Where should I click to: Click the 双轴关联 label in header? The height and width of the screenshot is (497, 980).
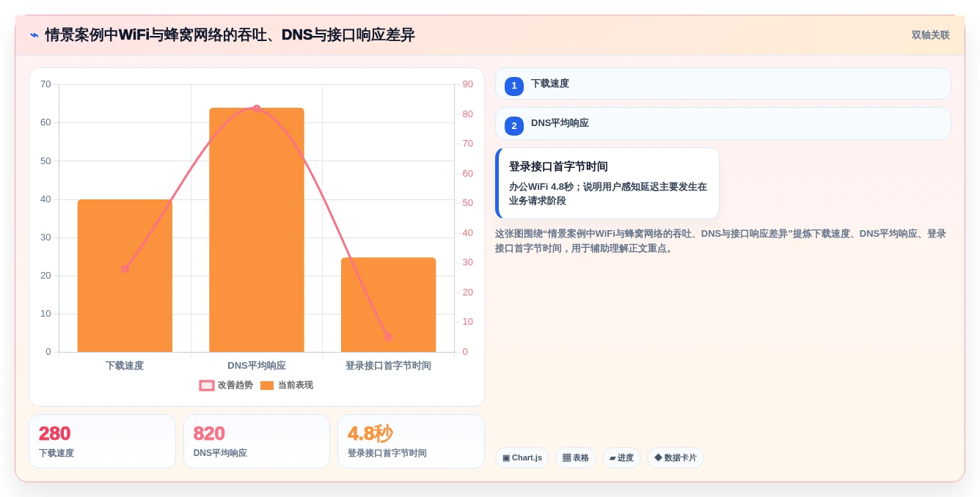[x=930, y=34]
